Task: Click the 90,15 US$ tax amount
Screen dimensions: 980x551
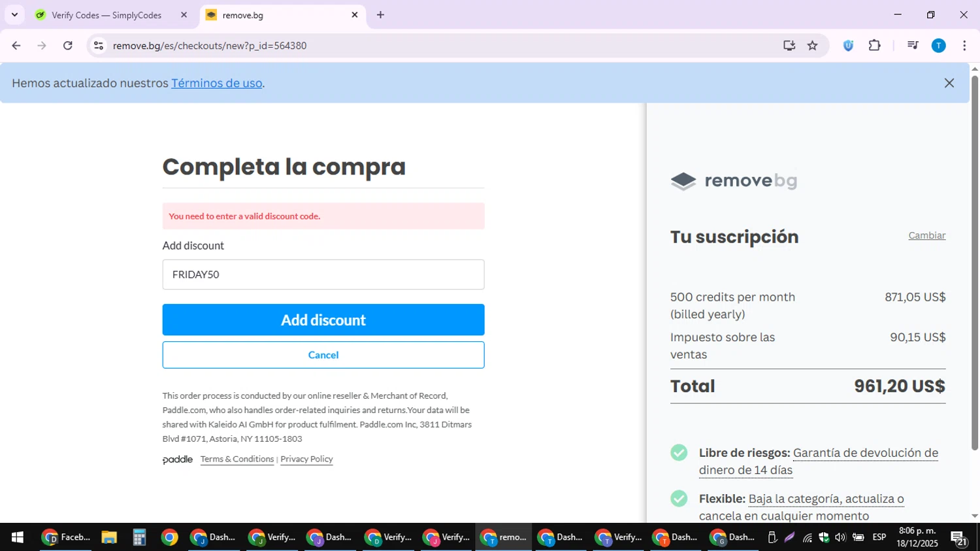Action: point(918,337)
